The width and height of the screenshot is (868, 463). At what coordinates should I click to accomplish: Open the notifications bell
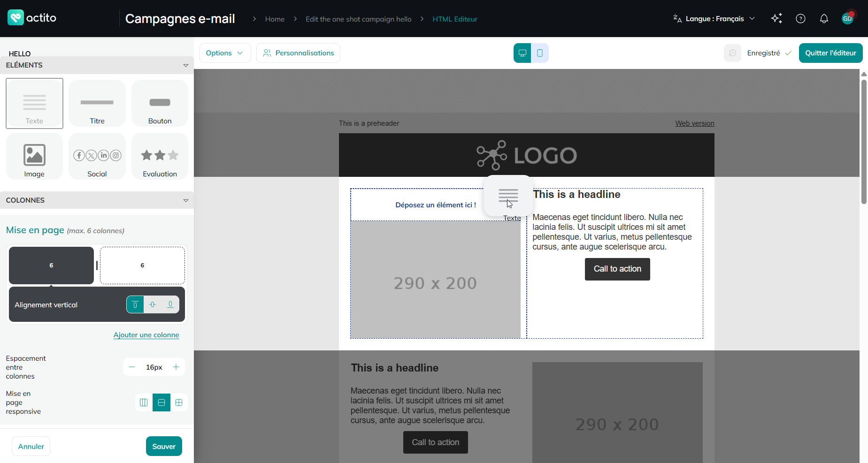click(824, 19)
